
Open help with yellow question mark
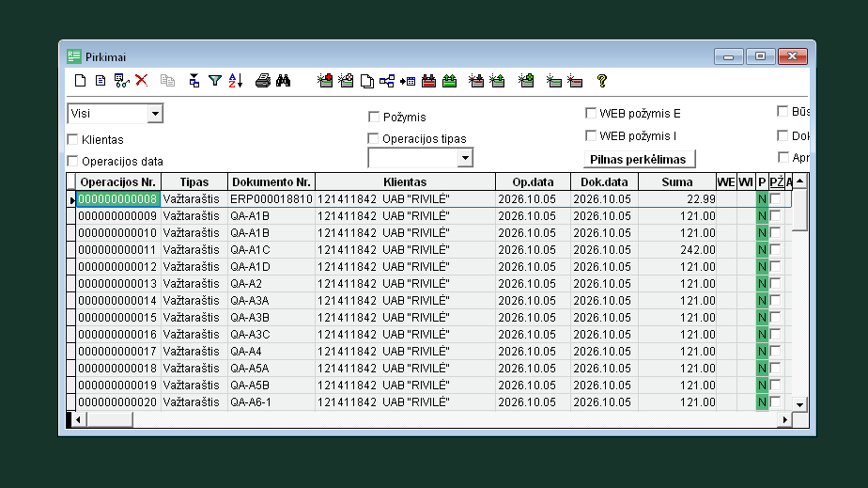tap(602, 81)
